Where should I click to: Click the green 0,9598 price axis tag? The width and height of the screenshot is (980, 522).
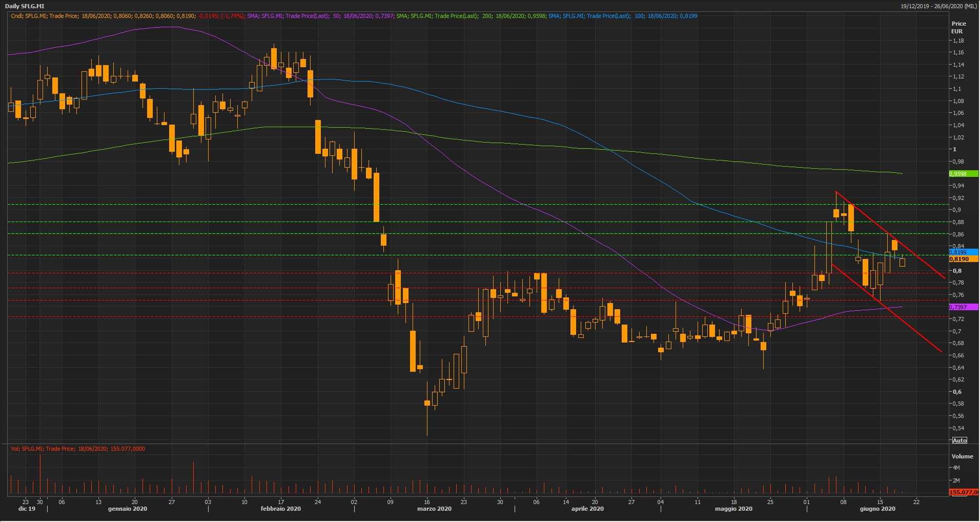[x=963, y=174]
